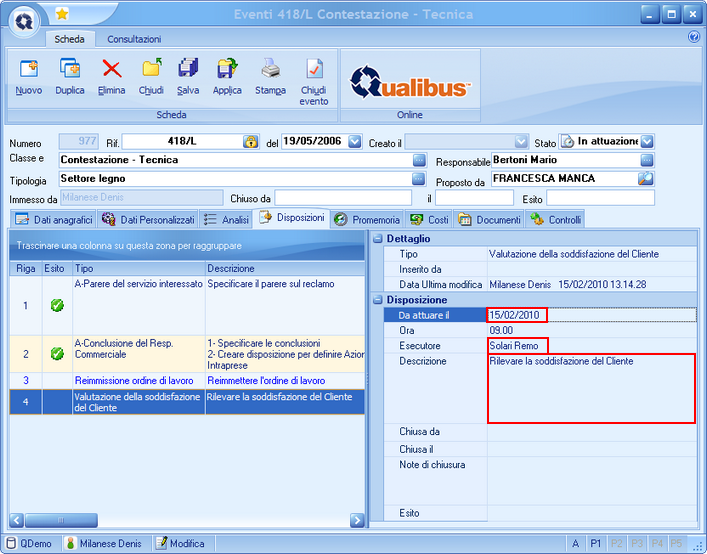Click the green check in row 2
This screenshot has width=707, height=554.
[x=57, y=353]
